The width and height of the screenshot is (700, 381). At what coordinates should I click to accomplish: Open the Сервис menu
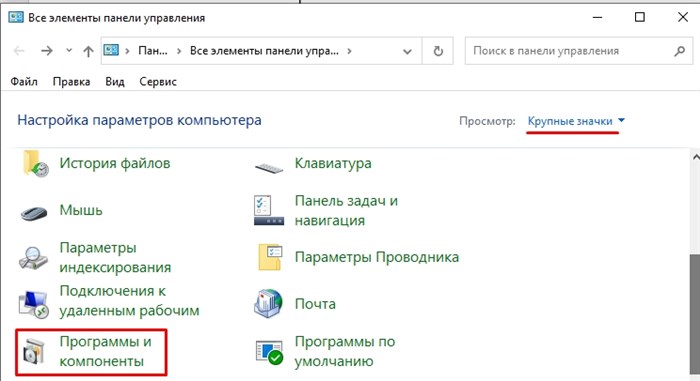158,82
